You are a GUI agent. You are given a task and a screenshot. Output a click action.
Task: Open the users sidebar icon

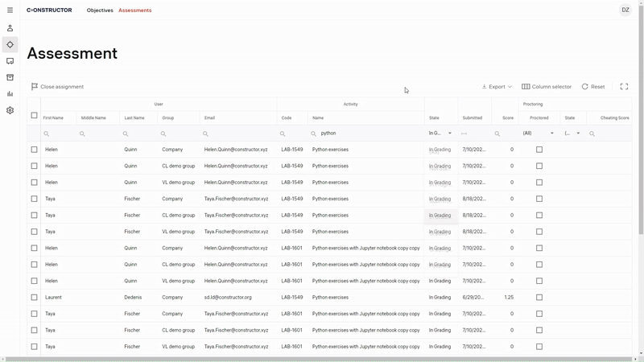[10, 28]
